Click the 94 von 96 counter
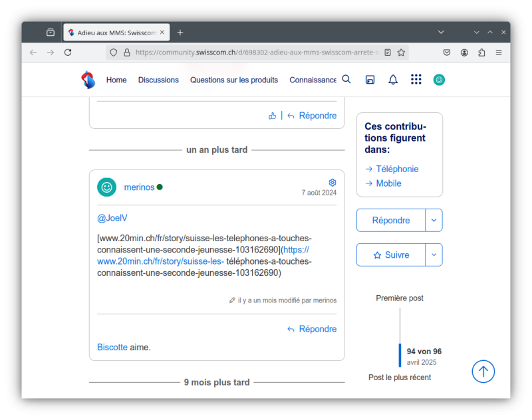The width and height of the screenshot is (532, 420). tap(424, 352)
